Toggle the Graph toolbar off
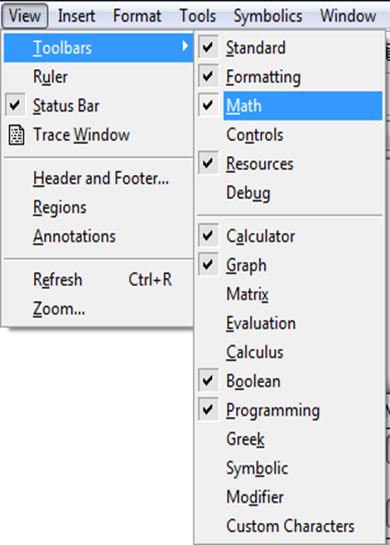 208,265
